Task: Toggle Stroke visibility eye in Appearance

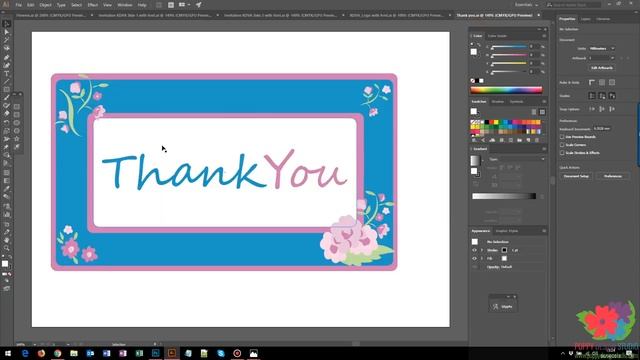Action: point(474,250)
